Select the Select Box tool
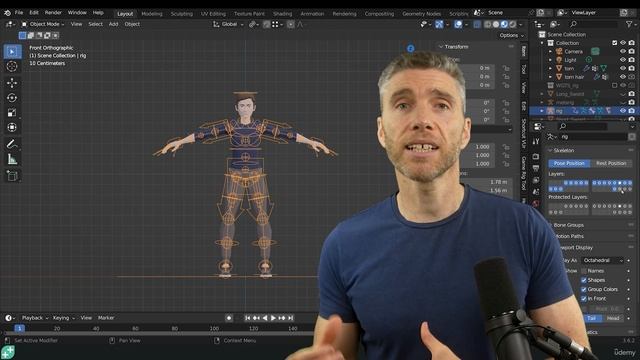The width and height of the screenshot is (640, 360). (x=12, y=52)
